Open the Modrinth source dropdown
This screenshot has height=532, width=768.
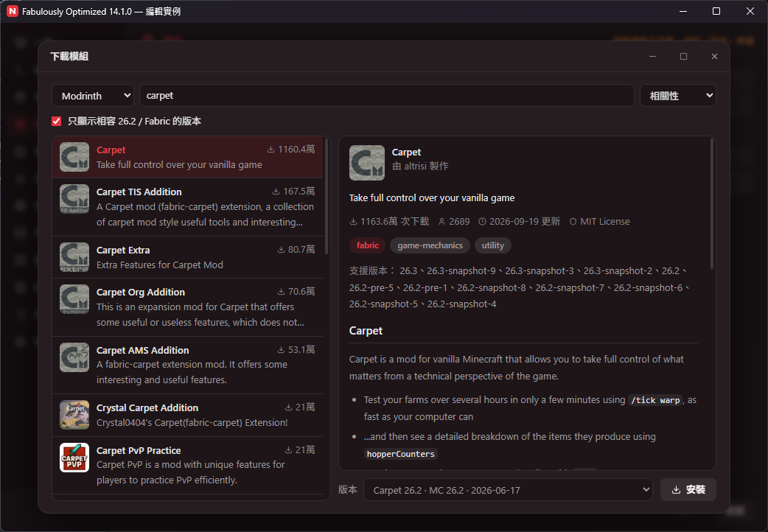[x=93, y=96]
